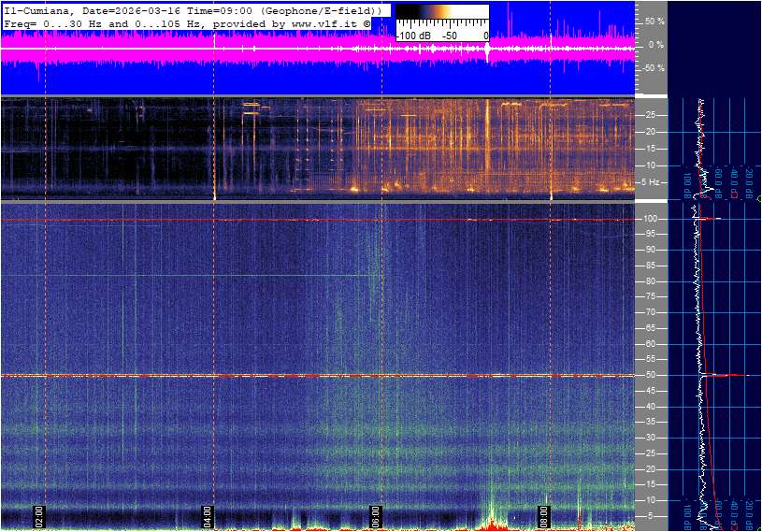Click the 5 Hz label on geophone axis
The width and height of the screenshot is (762, 532).
[650, 182]
